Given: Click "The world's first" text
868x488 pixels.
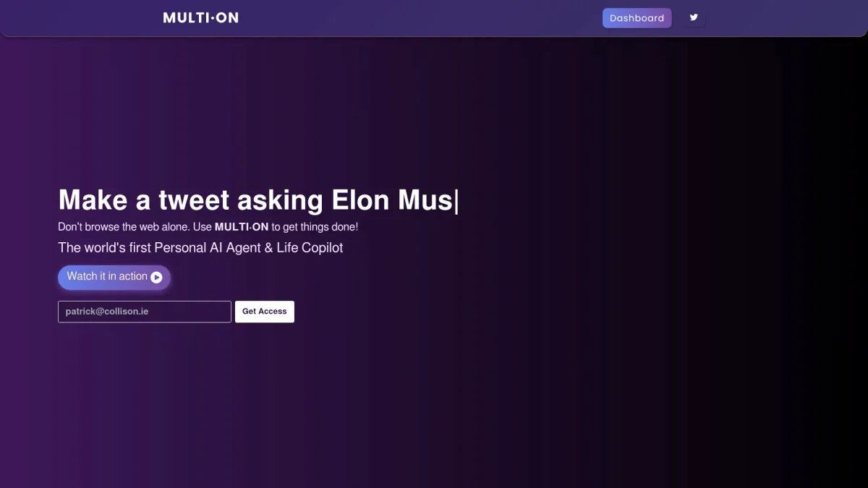Looking at the screenshot, I should pos(104,248).
